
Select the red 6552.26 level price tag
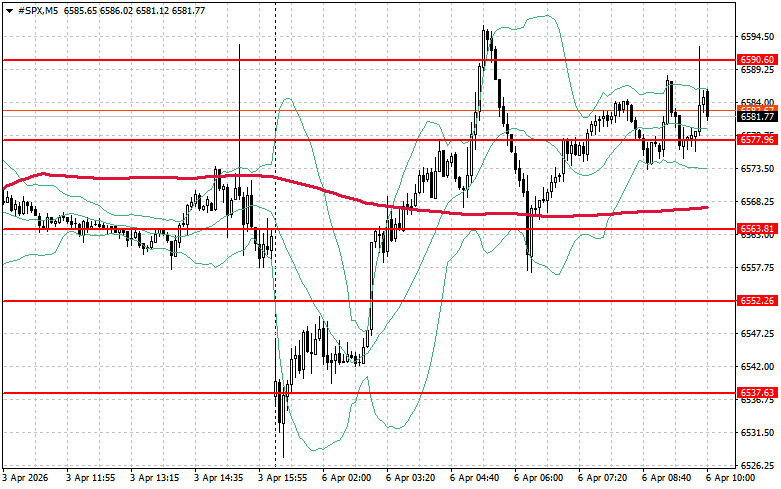[x=757, y=301]
